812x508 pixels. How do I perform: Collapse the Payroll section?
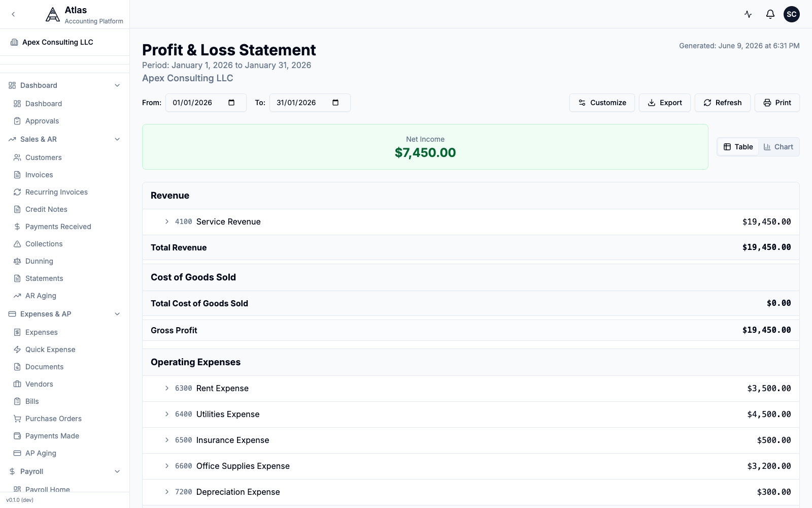pos(117,471)
